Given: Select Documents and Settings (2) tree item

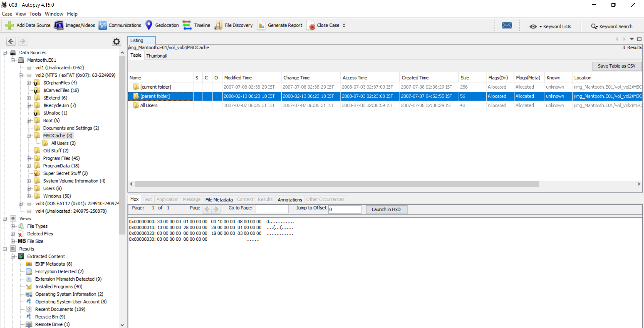Looking at the screenshot, I should pos(71,128).
